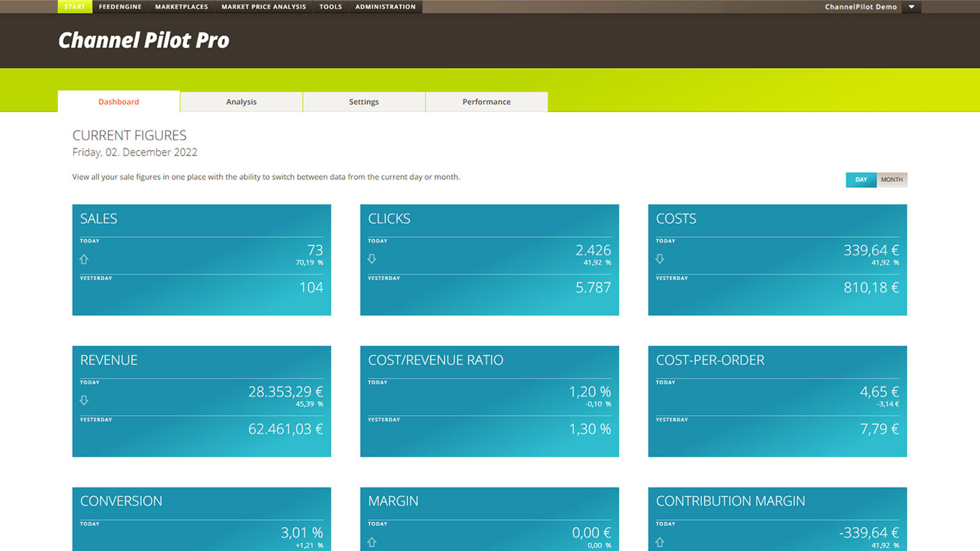Switch to DAY view
980x551 pixels.
(861, 179)
